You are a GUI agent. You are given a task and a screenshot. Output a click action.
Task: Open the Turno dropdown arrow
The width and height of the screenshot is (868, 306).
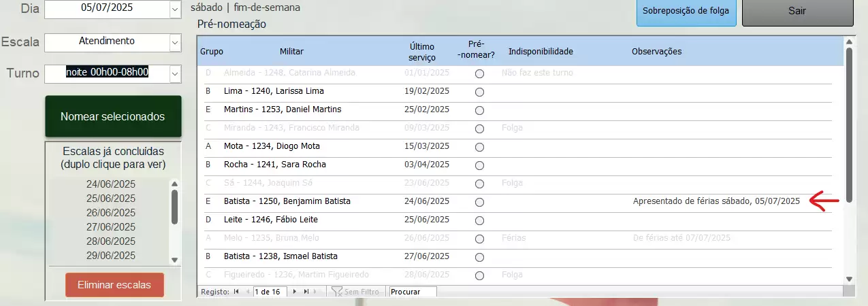pos(175,73)
